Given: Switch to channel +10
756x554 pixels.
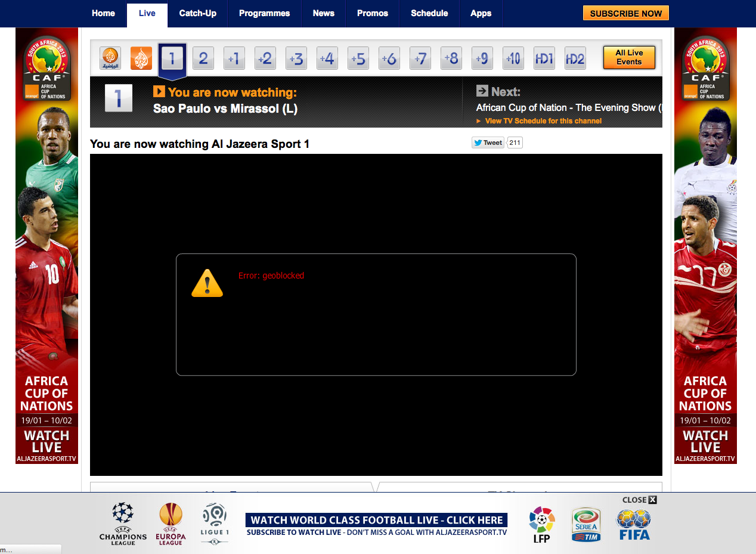Looking at the screenshot, I should coord(513,58).
